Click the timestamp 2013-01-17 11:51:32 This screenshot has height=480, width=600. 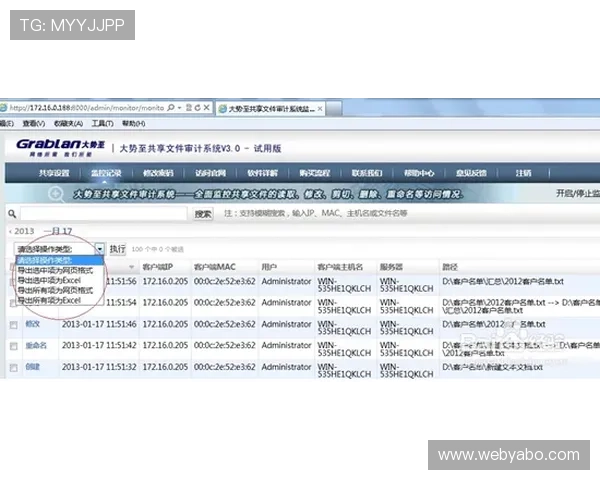tap(99, 367)
